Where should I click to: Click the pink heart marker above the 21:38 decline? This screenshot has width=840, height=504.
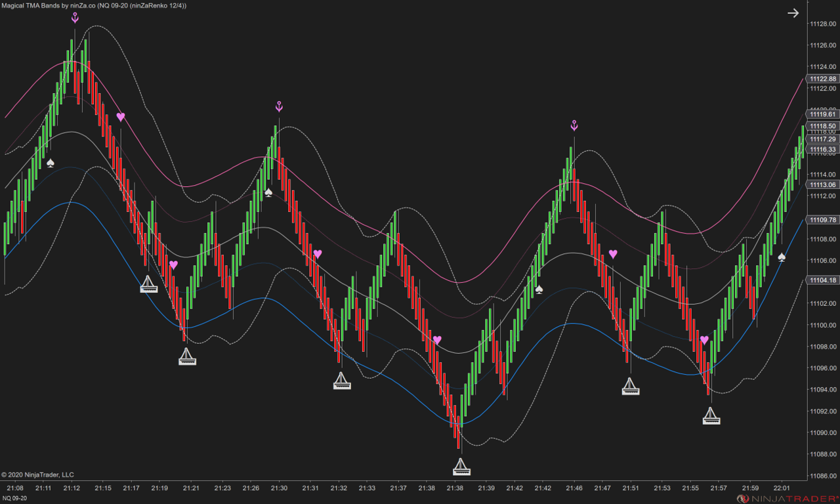[437, 340]
